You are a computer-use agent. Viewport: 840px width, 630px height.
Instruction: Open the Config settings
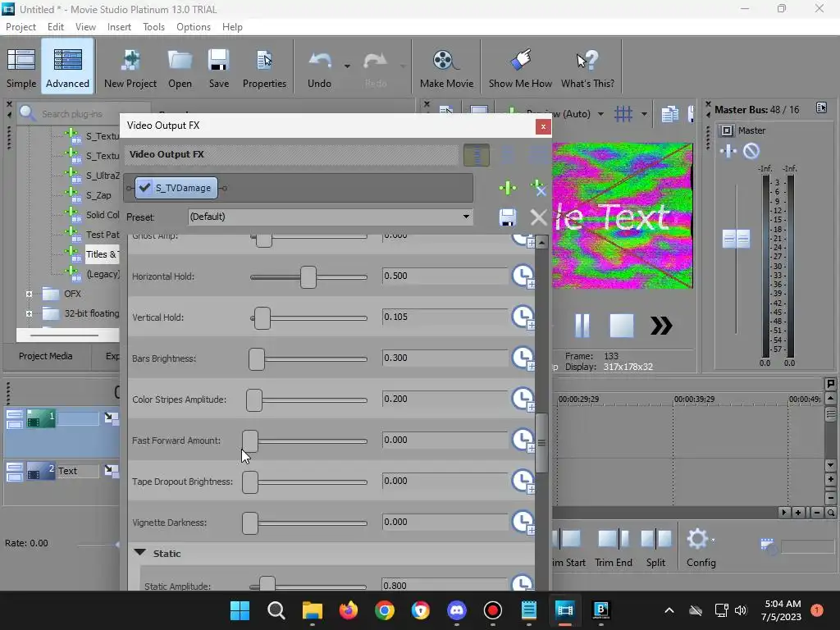click(701, 549)
